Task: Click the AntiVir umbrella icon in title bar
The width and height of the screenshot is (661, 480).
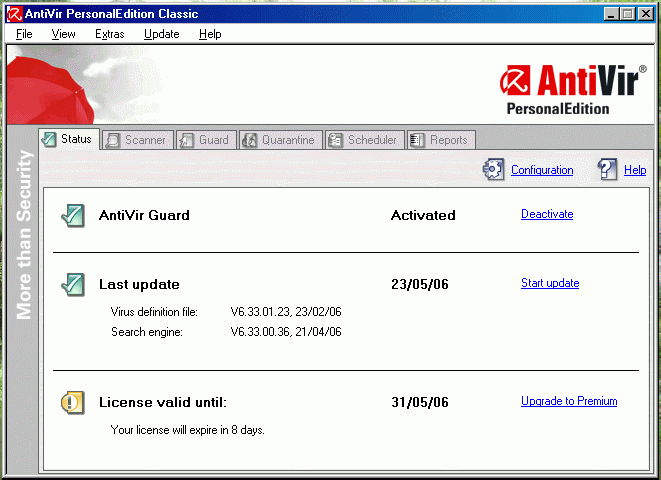Action: point(14,14)
